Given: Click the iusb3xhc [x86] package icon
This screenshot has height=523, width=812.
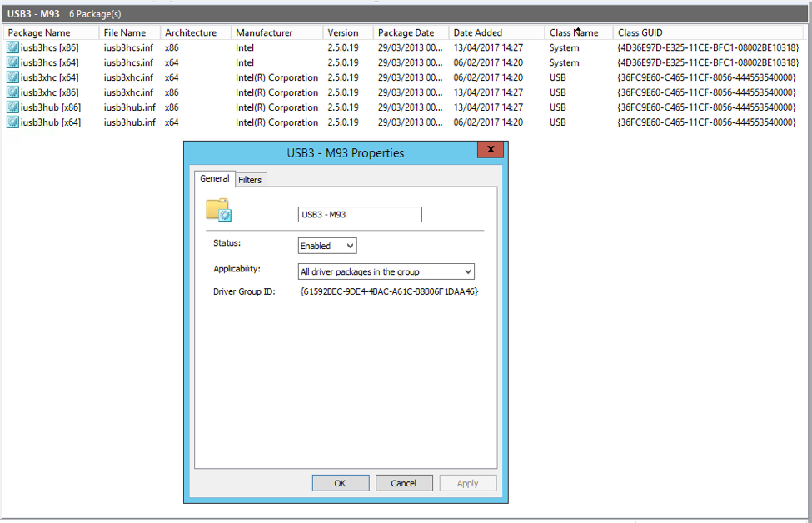Looking at the screenshot, I should (x=12, y=92).
